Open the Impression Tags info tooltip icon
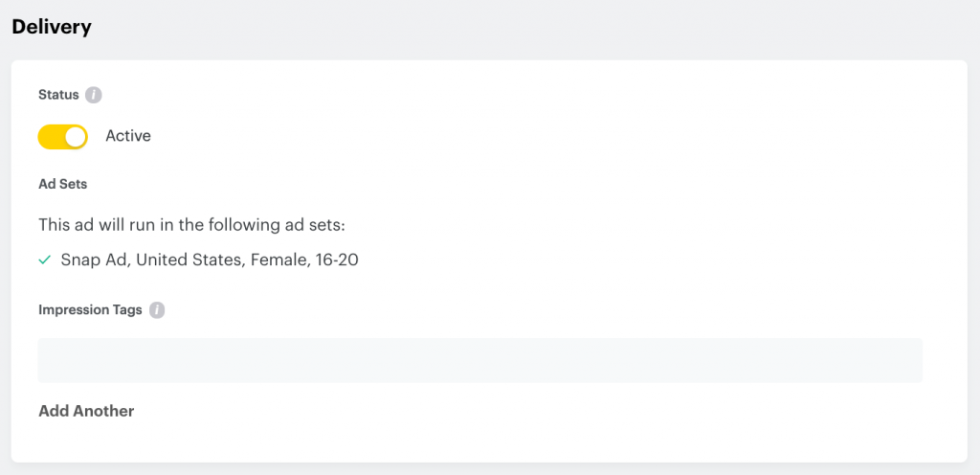 157,310
